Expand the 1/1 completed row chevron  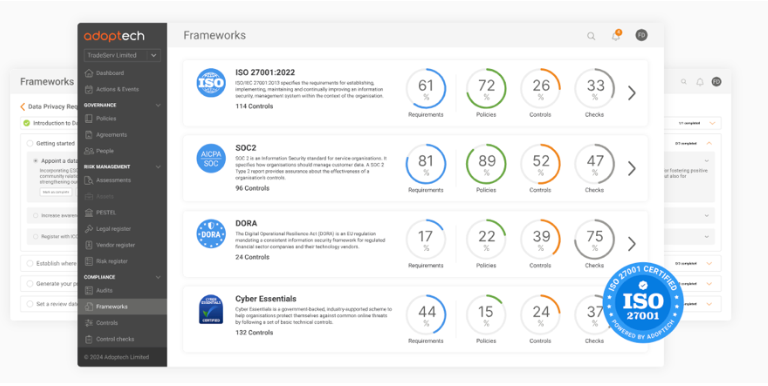712,123
